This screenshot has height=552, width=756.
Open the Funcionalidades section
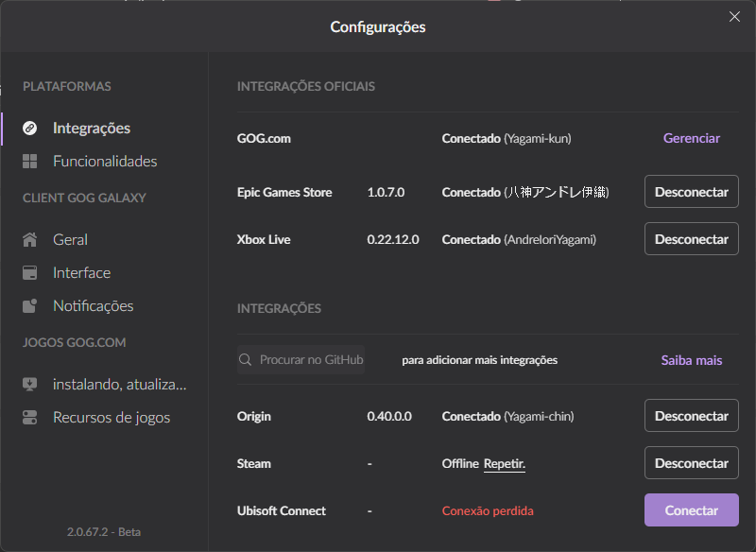[x=104, y=161]
